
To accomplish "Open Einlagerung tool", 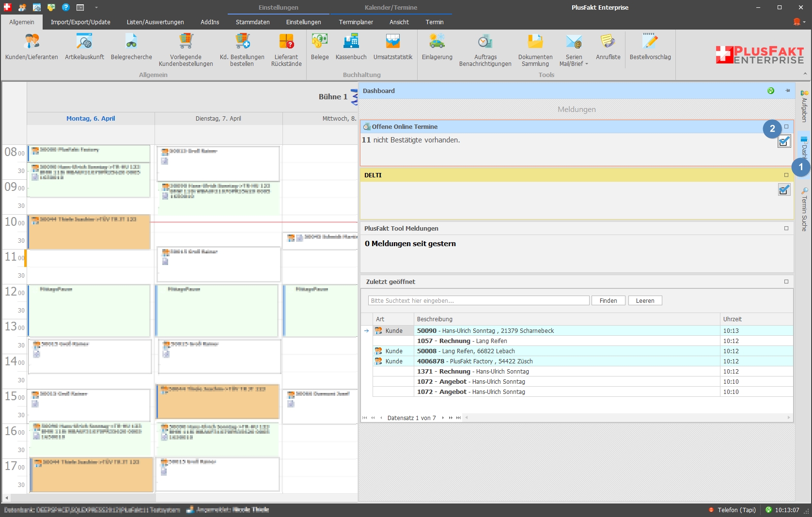I will (437, 48).
